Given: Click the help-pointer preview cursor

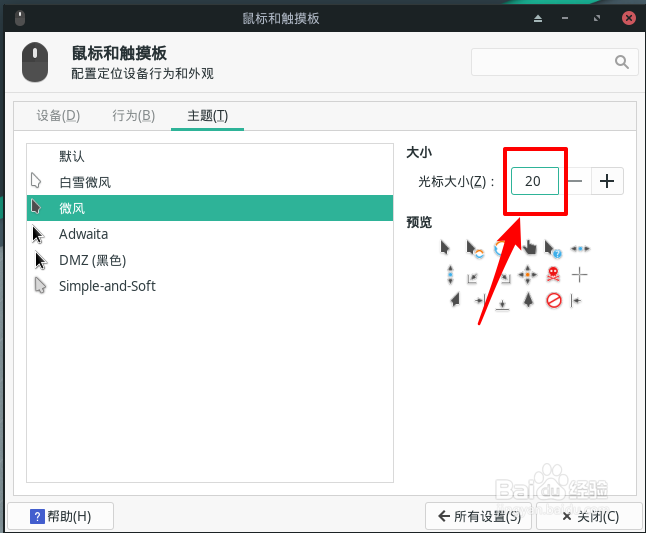Looking at the screenshot, I should [x=553, y=249].
